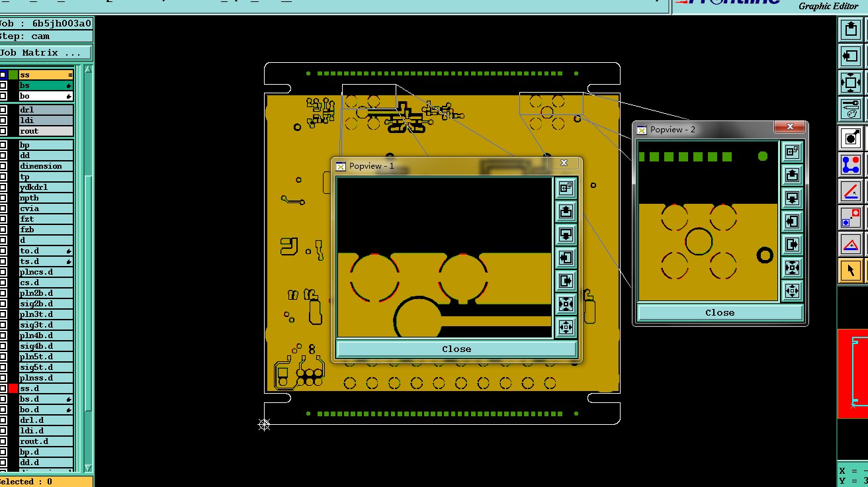Select the blue connected-nodes net tool
Image resolution: width=868 pixels, height=487 pixels.
(851, 164)
